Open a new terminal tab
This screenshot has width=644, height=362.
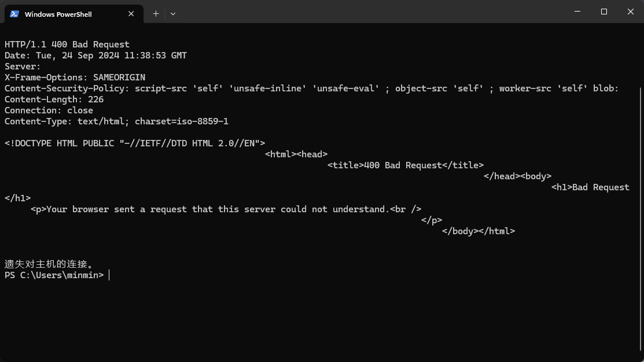(156, 14)
